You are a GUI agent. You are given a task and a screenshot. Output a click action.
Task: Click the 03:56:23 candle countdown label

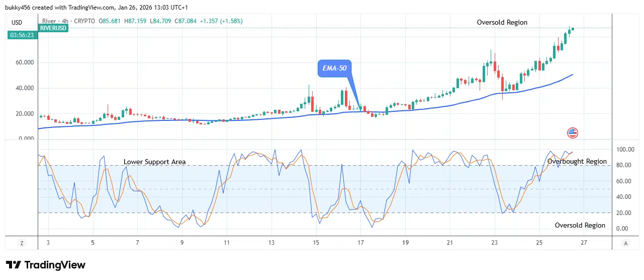click(x=21, y=35)
